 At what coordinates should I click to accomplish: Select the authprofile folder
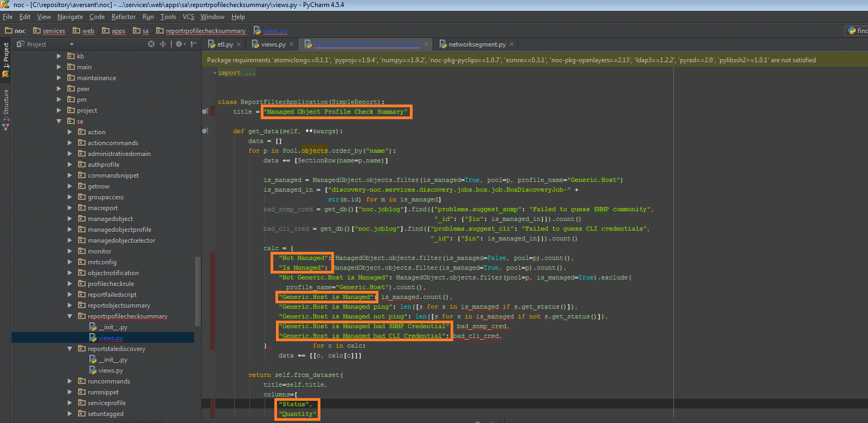pyautogui.click(x=104, y=165)
